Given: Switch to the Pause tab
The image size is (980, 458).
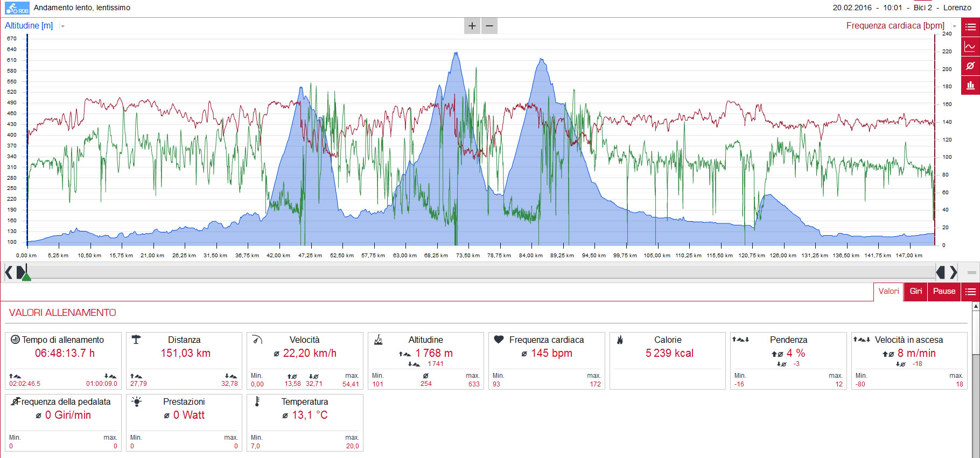Looking at the screenshot, I should click(944, 292).
